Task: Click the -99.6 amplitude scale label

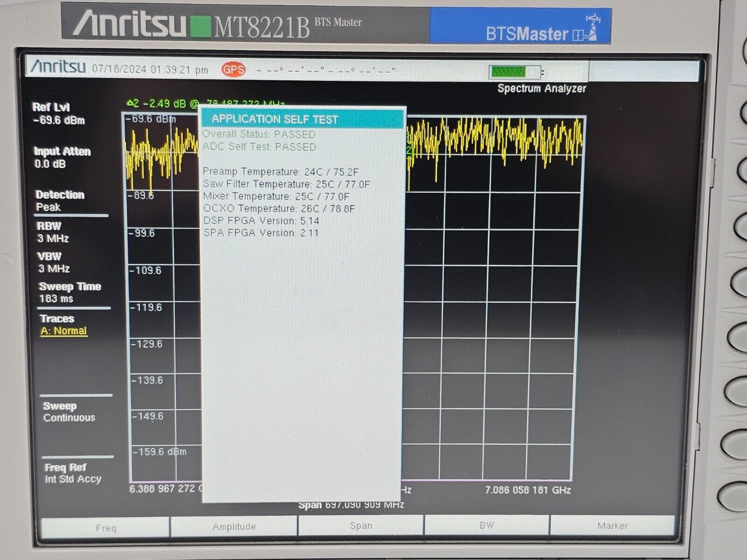Action: 141,233
